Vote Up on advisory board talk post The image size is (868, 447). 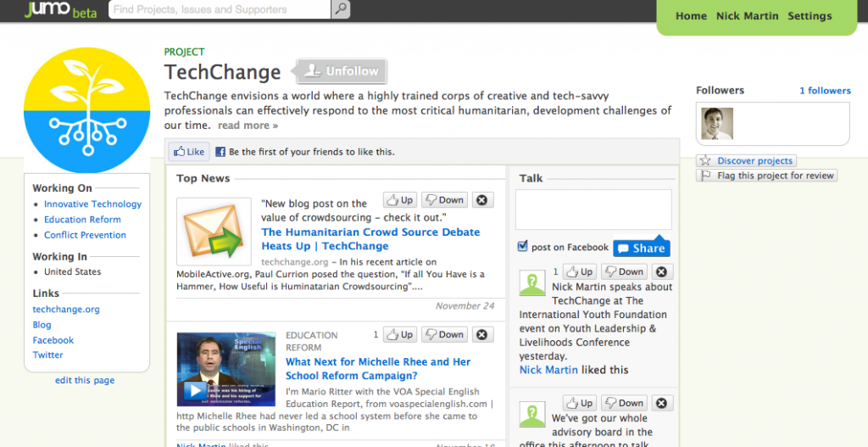click(x=580, y=403)
